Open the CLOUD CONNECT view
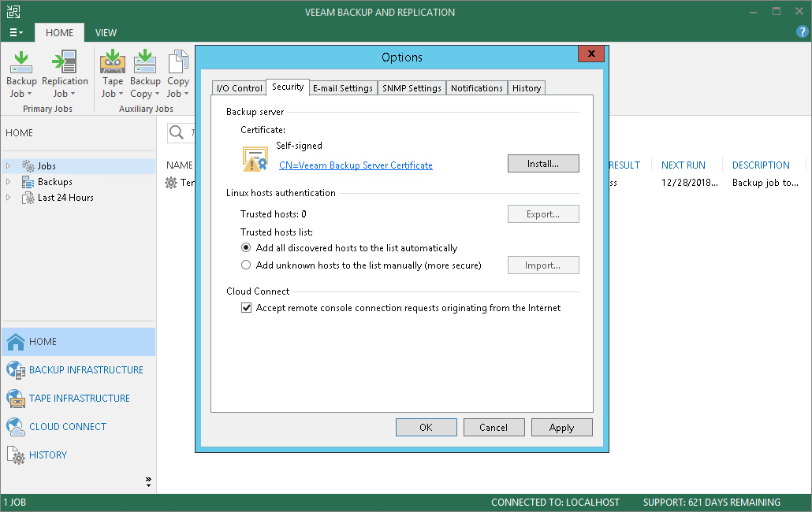Viewport: 812px width, 512px height. 68,427
